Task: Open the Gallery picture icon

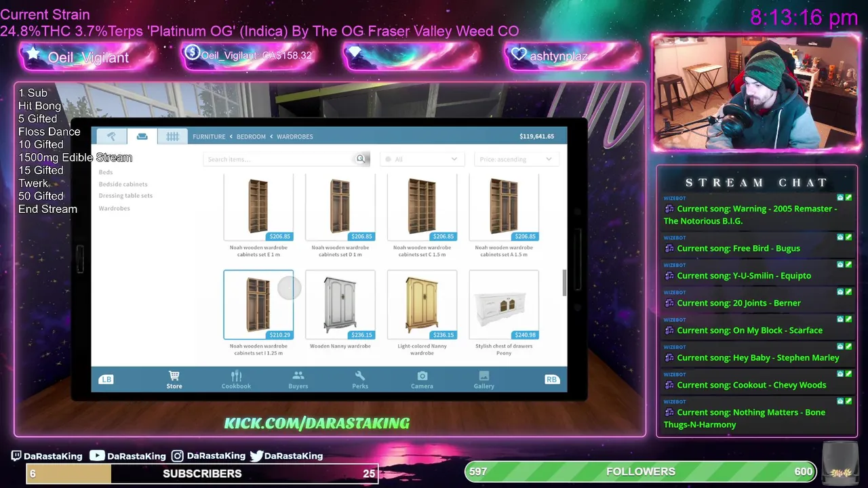Action: [x=484, y=380]
